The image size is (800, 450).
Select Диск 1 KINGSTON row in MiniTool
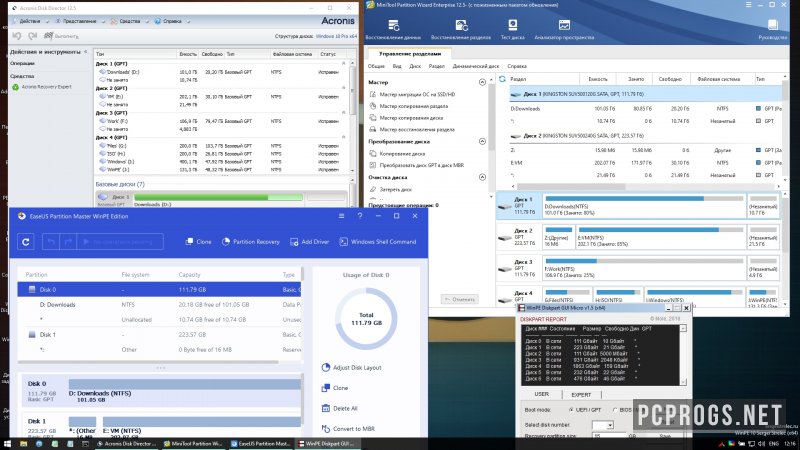(645, 94)
